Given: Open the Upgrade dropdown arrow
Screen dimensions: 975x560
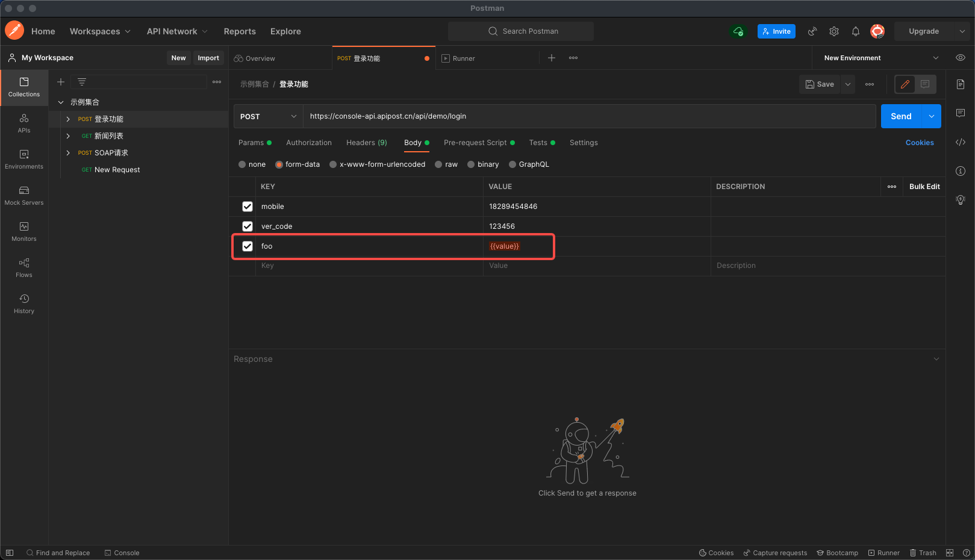Looking at the screenshot, I should coord(962,31).
